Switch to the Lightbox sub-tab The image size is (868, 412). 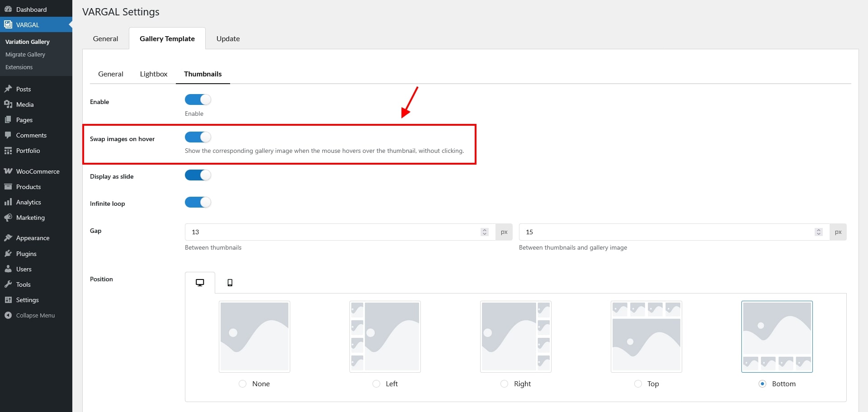pyautogui.click(x=154, y=74)
